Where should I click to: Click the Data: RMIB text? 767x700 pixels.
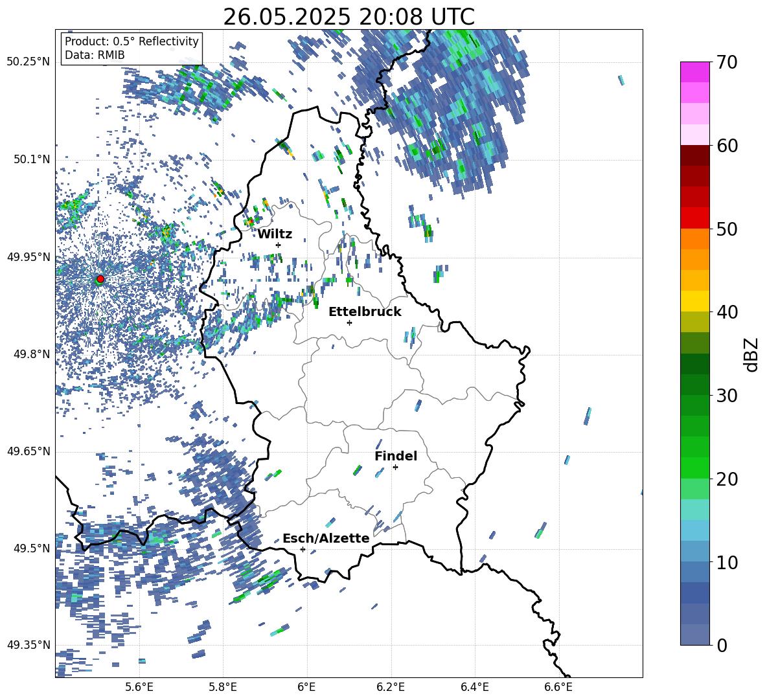tap(95, 55)
